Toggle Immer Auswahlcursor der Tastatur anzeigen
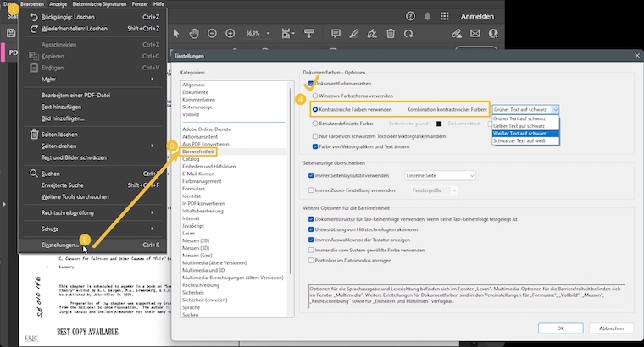 click(311, 240)
